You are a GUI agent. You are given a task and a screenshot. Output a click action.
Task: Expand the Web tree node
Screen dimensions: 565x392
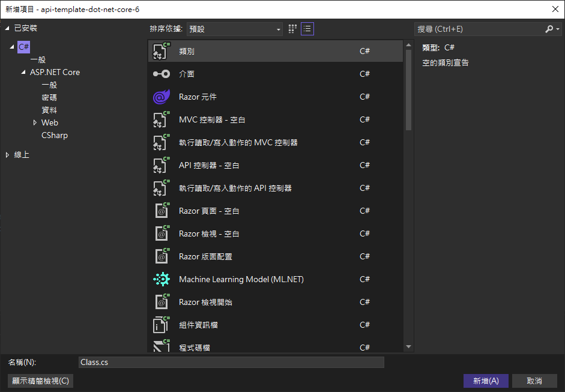[x=35, y=122]
